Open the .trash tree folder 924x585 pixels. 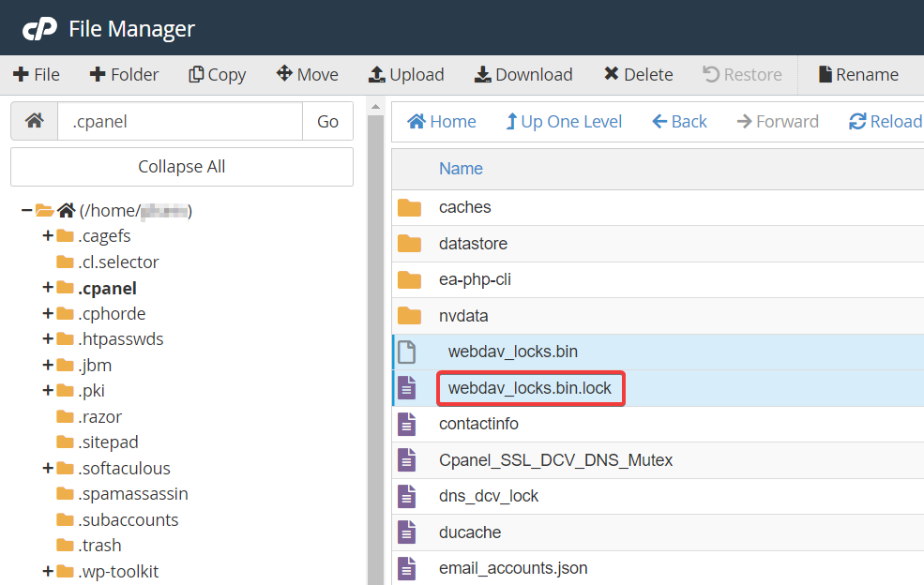coord(99,545)
